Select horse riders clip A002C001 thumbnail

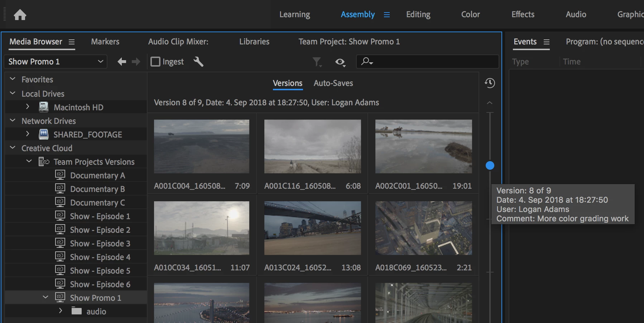(424, 146)
